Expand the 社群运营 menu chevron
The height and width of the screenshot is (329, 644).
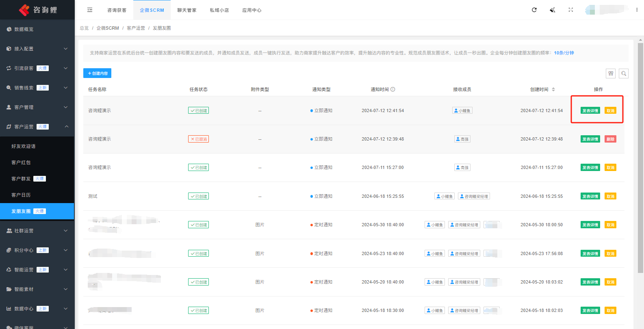(66, 231)
